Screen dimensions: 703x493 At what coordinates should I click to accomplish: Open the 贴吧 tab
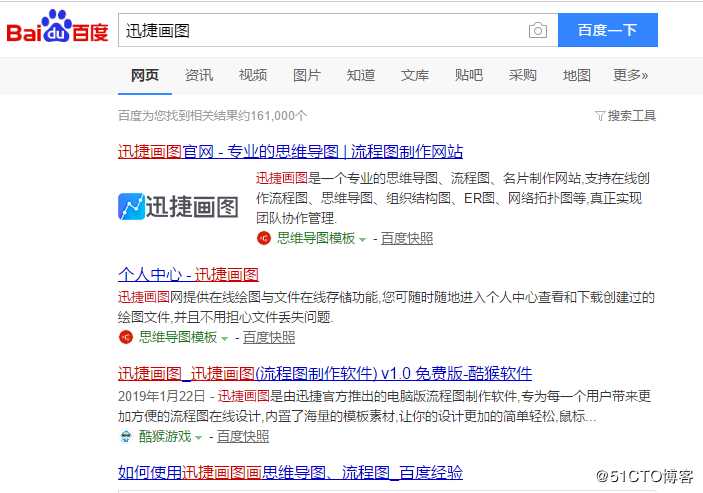[469, 75]
